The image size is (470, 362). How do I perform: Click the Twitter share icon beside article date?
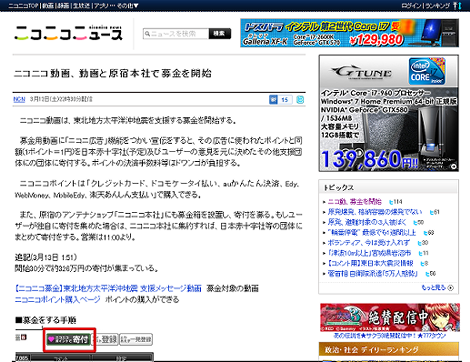click(300, 100)
